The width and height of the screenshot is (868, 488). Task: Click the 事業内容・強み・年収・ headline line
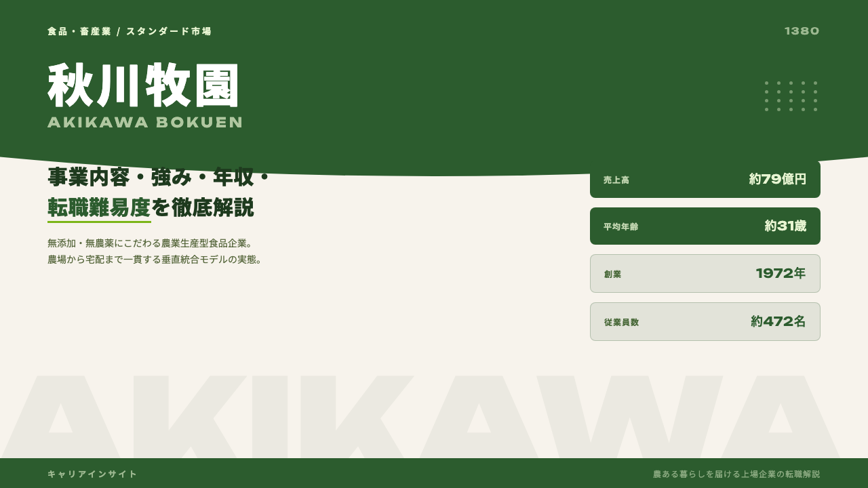[160, 177]
